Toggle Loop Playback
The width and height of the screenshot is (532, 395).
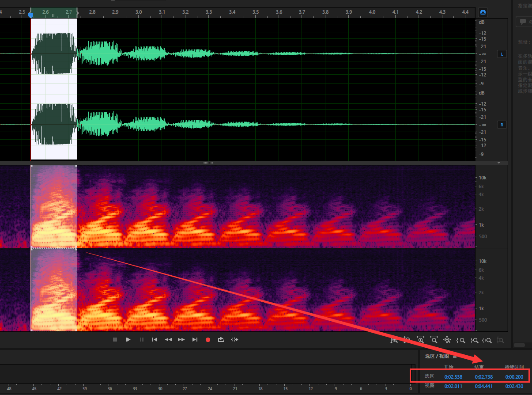point(221,340)
